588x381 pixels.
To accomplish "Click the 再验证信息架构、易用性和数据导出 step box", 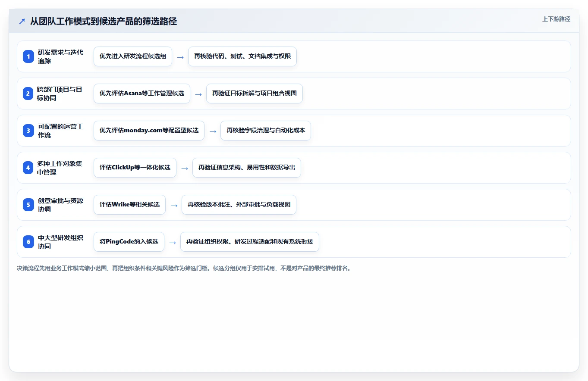I will pos(247,168).
